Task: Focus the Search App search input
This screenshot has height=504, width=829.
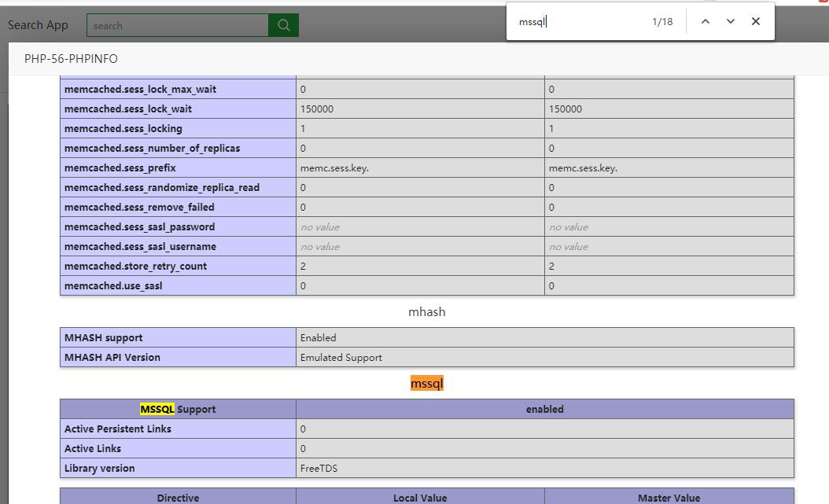Action: point(178,25)
